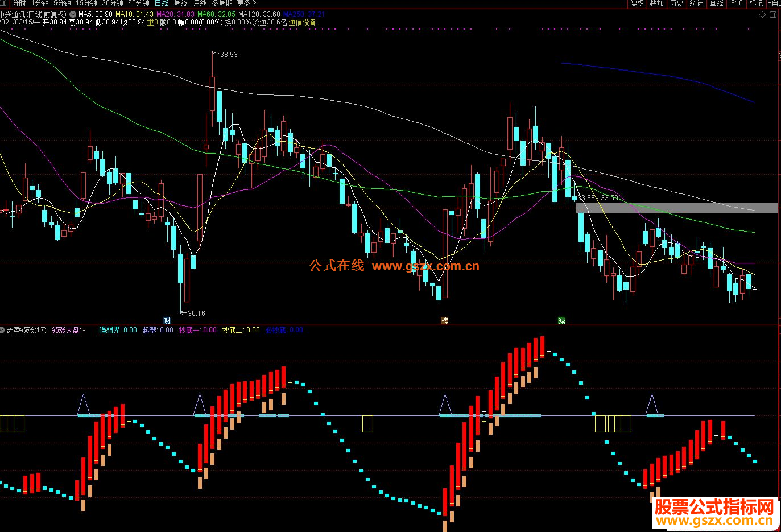The image size is (781, 532).
Task: Click the diamond icon at chart top right
Action: tap(763, 15)
